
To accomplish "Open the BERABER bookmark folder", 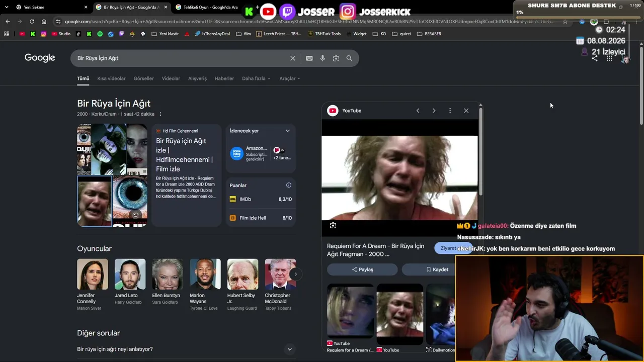I will pyautogui.click(x=429, y=34).
